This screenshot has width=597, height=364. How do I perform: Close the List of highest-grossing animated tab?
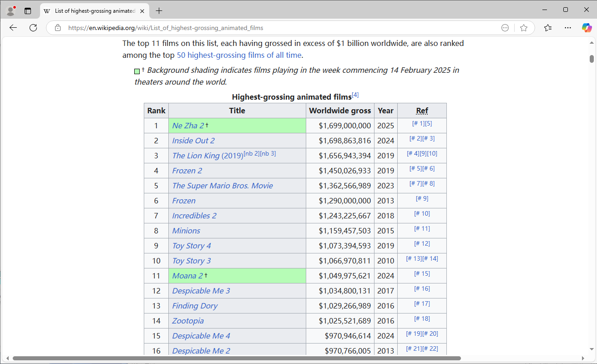[x=143, y=11]
